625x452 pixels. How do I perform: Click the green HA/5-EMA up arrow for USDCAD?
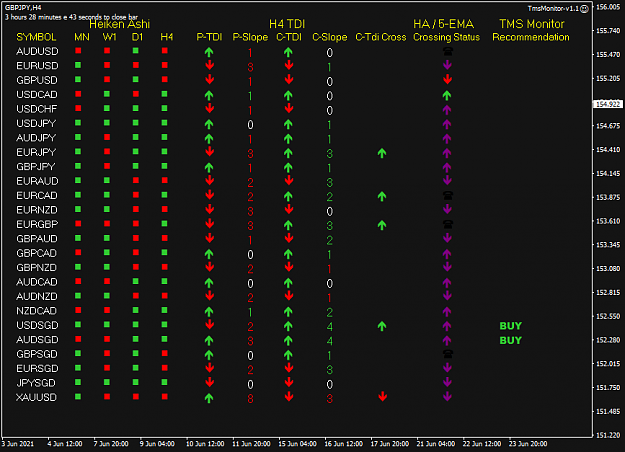447,95
